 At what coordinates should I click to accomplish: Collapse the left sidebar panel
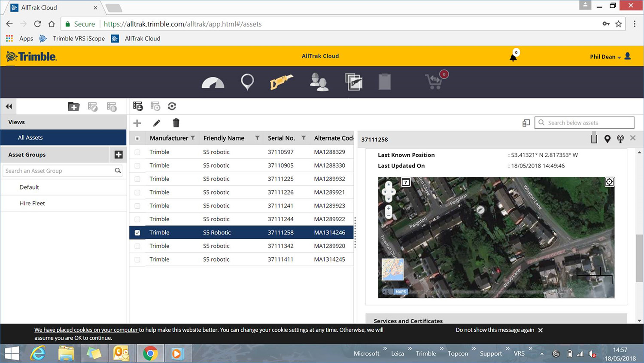click(x=9, y=107)
